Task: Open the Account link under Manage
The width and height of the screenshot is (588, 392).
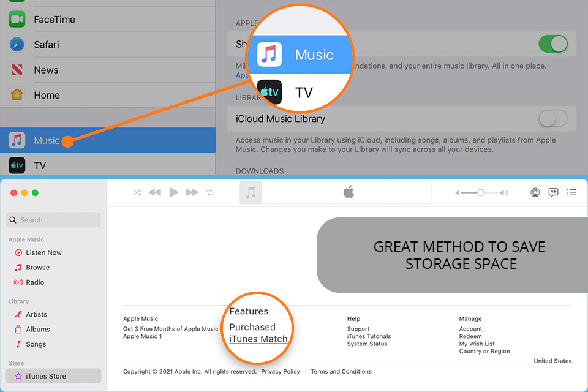Action: tap(470, 329)
